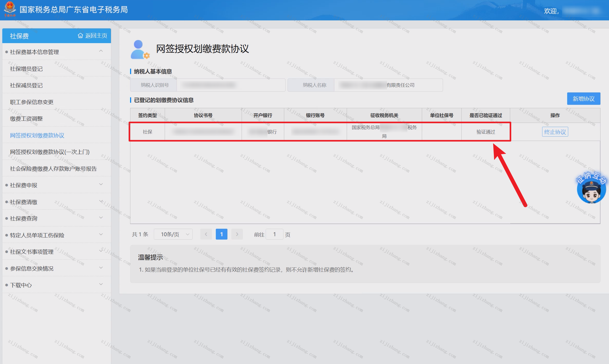
Task: Click the 前往 page number input
Action: [x=274, y=234]
